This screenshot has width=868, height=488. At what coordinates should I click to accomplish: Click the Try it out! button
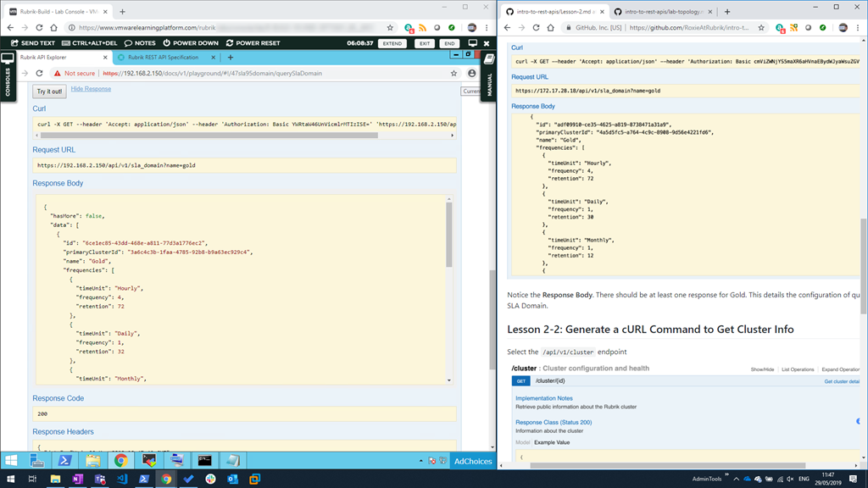(x=49, y=91)
